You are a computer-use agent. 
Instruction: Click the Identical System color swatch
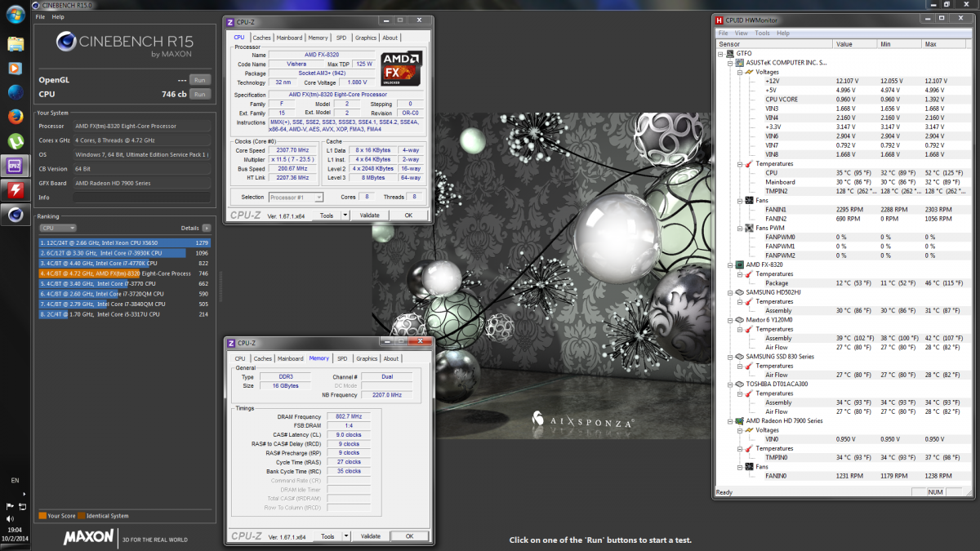tap(82, 516)
